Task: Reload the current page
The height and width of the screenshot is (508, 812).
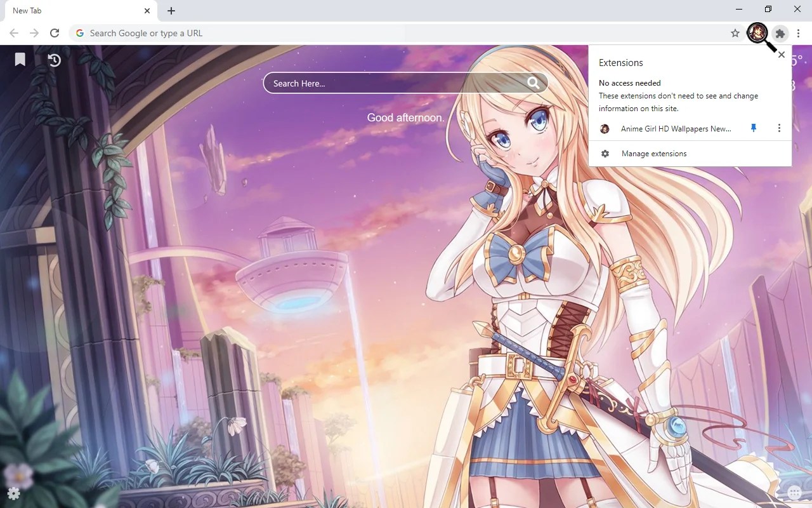Action: coord(55,33)
